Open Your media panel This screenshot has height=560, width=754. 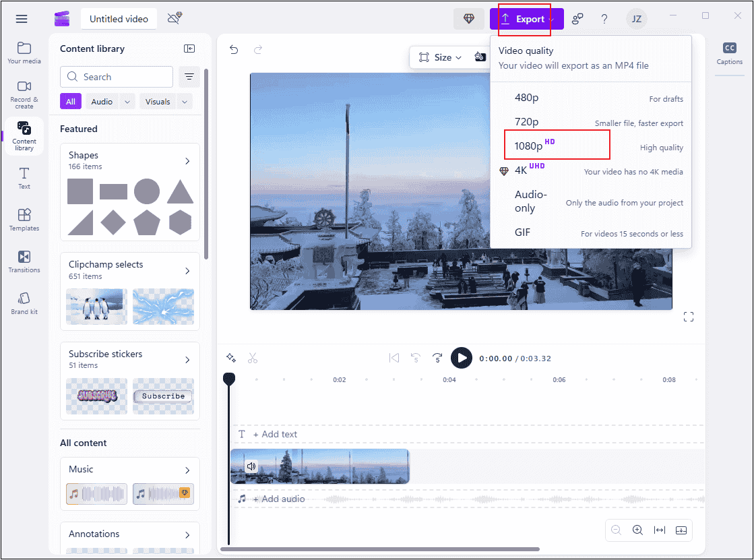[24, 53]
